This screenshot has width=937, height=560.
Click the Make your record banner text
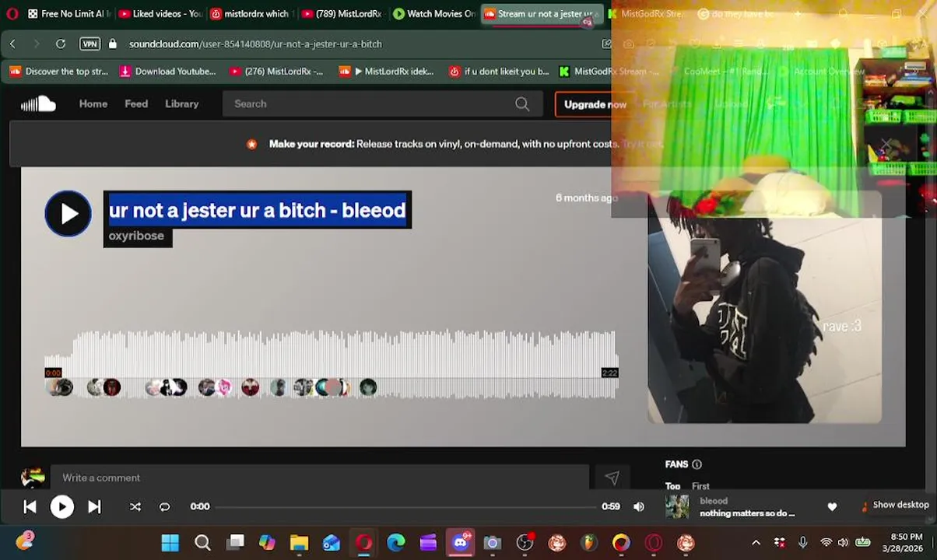[x=444, y=145]
